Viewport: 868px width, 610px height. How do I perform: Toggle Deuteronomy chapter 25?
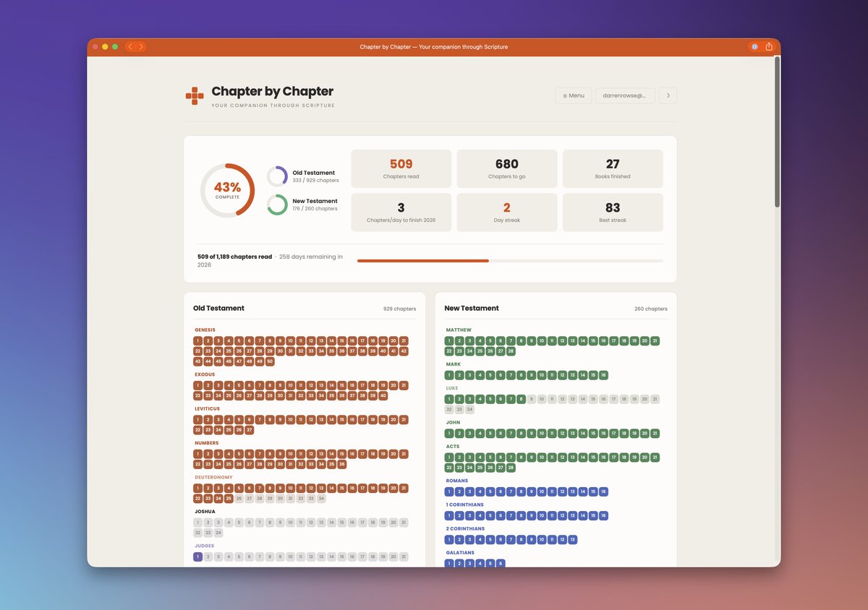[x=229, y=499]
